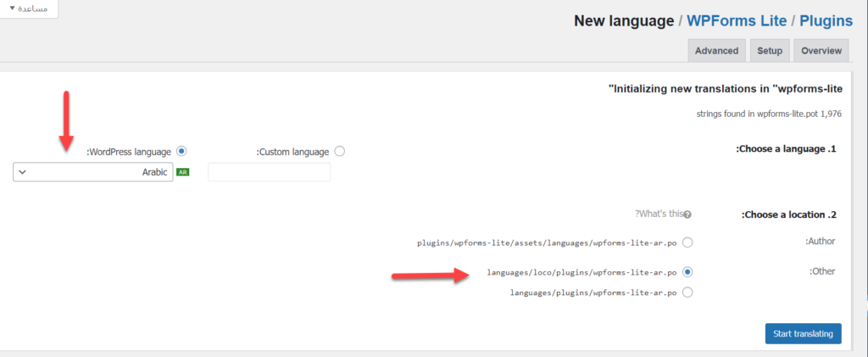Open the مساعدة help dropdown
The height and width of the screenshot is (357, 868).
point(28,8)
